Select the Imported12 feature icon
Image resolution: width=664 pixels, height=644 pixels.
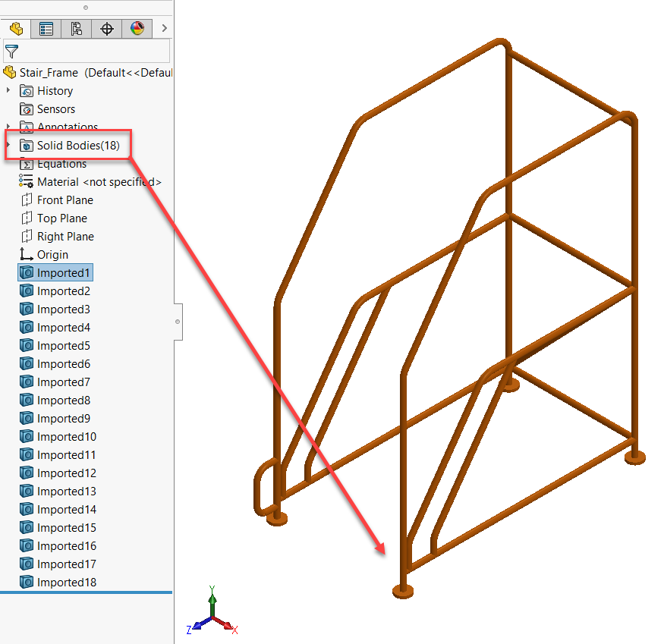pos(27,473)
